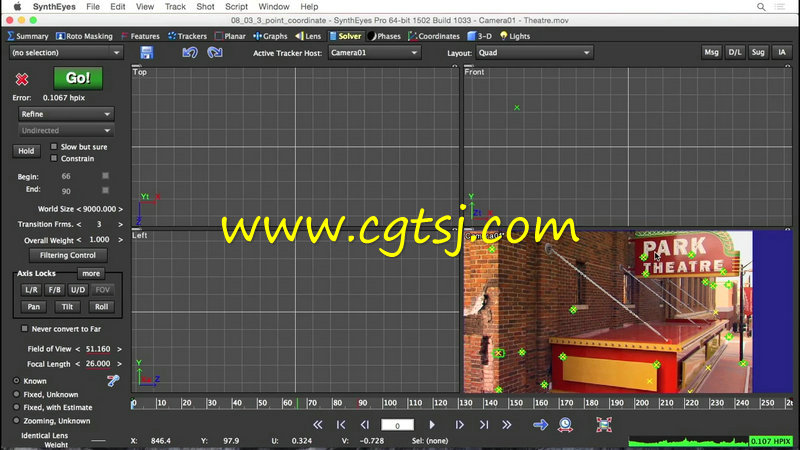Open the Window menu

click(273, 7)
